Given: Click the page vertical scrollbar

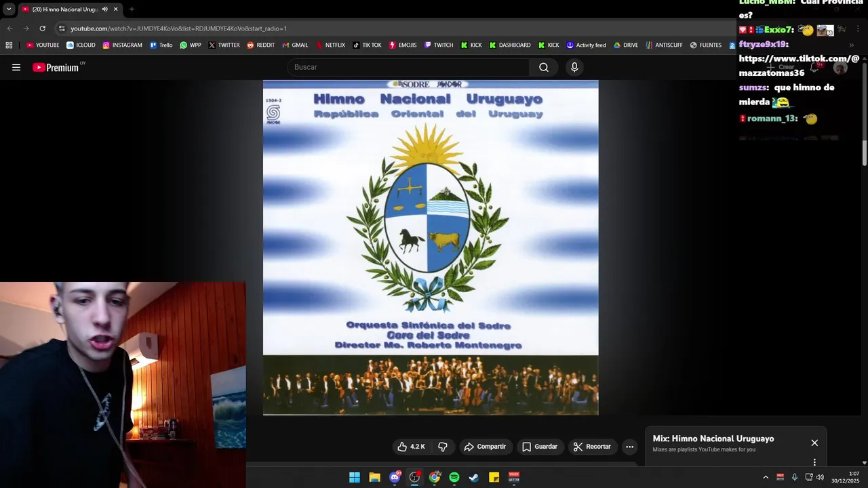Looking at the screenshot, I should pyautogui.click(x=865, y=152).
